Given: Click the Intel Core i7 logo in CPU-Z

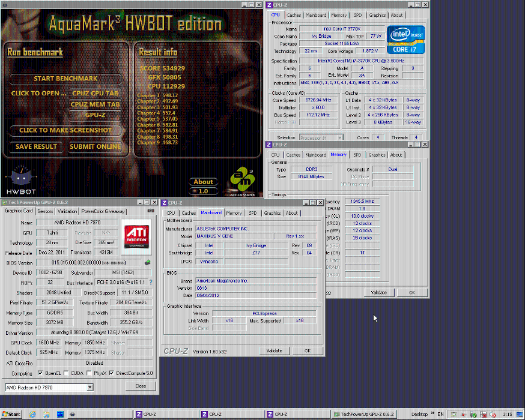Looking at the screenshot, I should 406,40.
